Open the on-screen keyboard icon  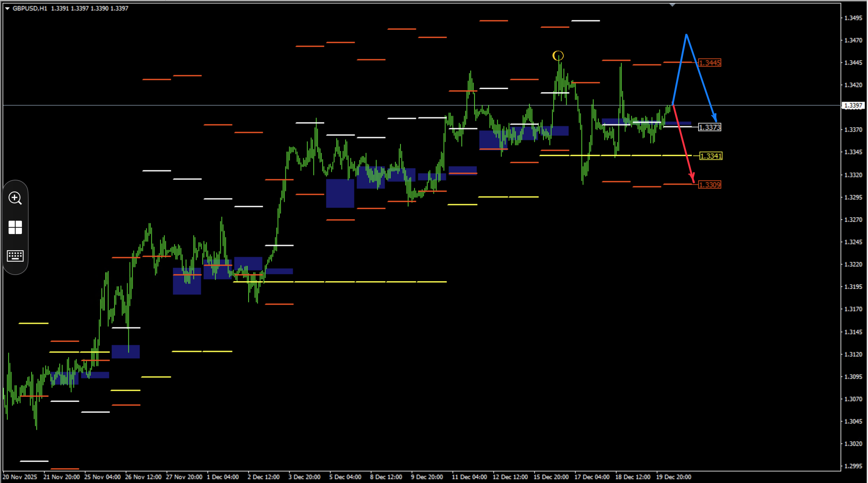pyautogui.click(x=15, y=256)
